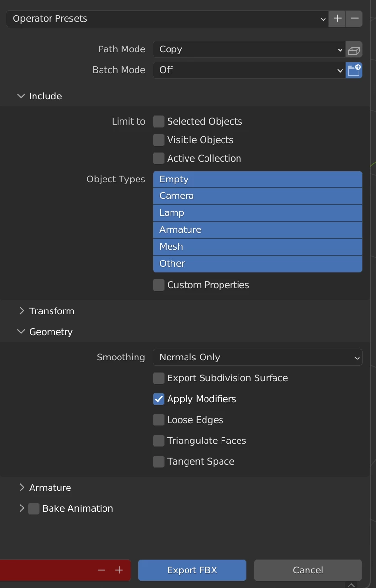Check the Bake Animation checkbox
Viewport: 376px width, 588px height.
click(x=34, y=509)
